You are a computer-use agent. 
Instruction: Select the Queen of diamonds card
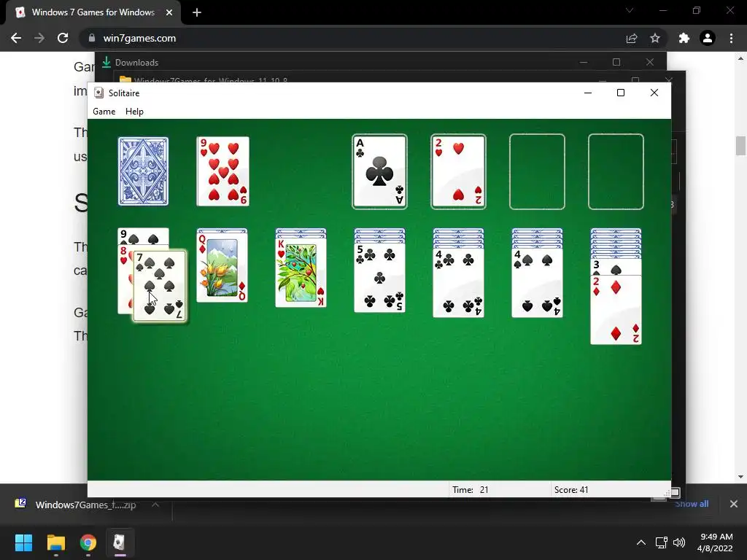click(x=222, y=267)
